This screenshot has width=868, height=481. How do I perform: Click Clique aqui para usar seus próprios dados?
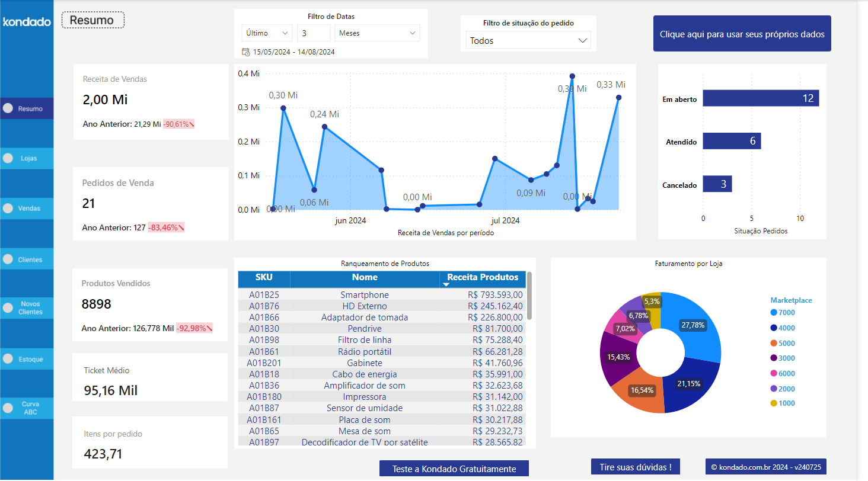tap(742, 33)
